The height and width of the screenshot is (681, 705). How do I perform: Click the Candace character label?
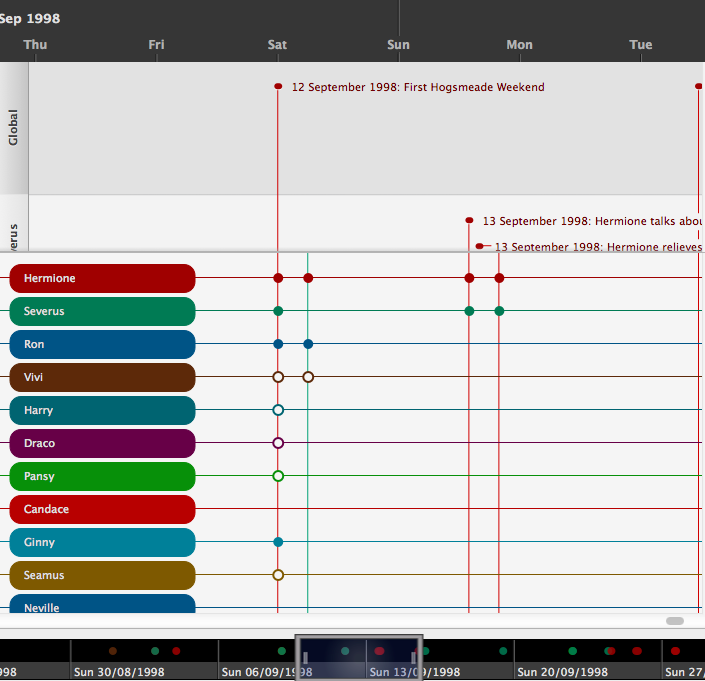coord(101,509)
